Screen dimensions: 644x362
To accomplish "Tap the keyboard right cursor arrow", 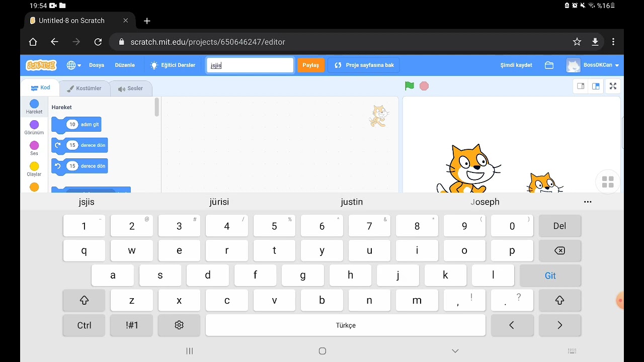I will pyautogui.click(x=559, y=325).
